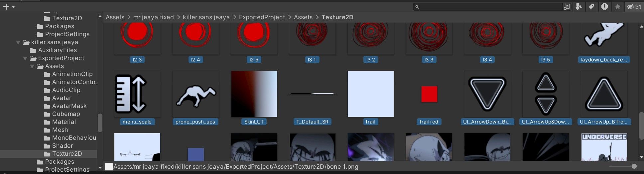Click the bone 1.png path in status bar
The image size is (644, 174).
(x=236, y=167)
